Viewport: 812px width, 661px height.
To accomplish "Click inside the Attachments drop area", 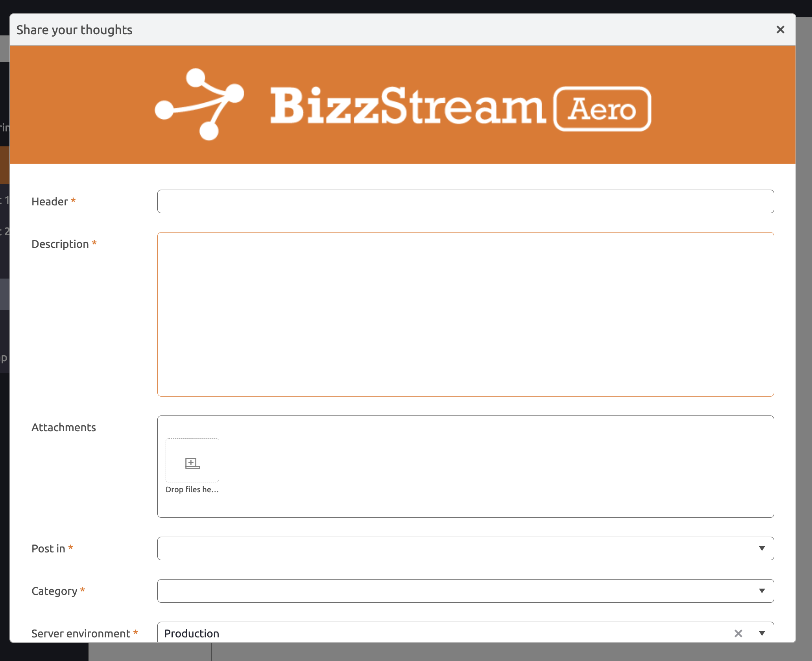I will click(465, 467).
